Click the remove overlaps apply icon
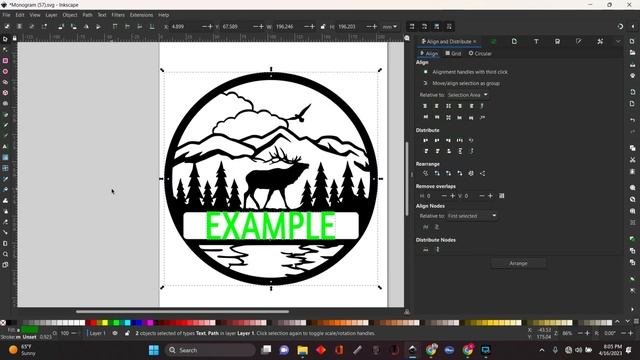Viewport: 640px width, 360px height. click(x=502, y=196)
